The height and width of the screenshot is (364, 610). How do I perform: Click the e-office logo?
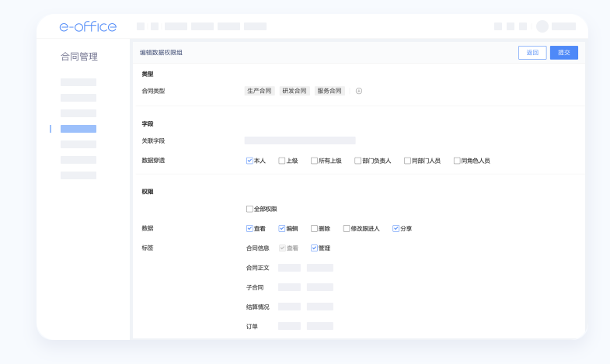(88, 27)
